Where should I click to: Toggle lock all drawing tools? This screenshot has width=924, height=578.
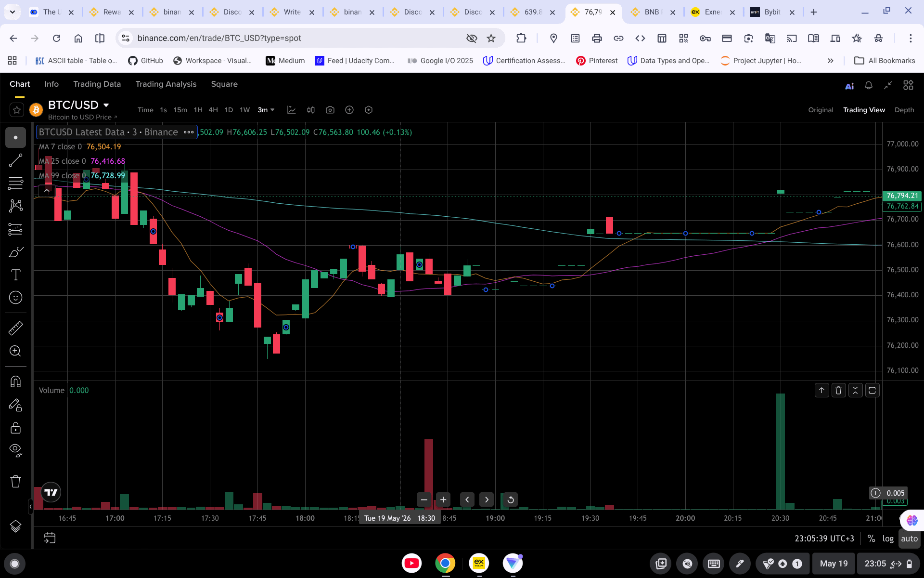[15, 428]
